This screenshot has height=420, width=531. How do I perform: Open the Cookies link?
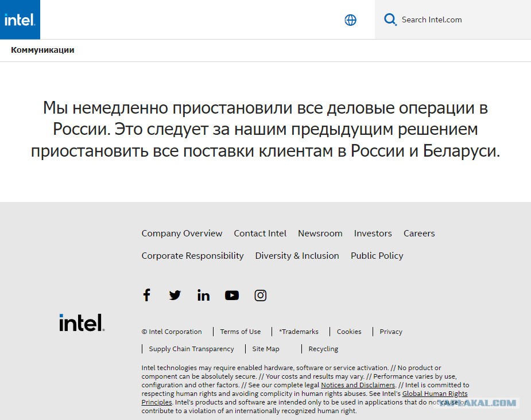click(349, 332)
